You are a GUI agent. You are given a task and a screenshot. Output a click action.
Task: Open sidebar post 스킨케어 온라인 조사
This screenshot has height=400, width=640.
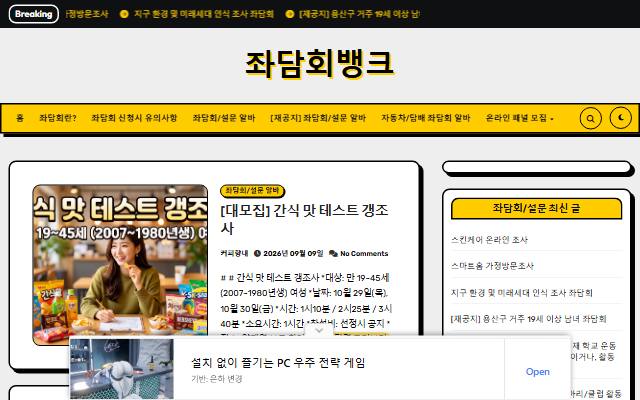pyautogui.click(x=489, y=240)
